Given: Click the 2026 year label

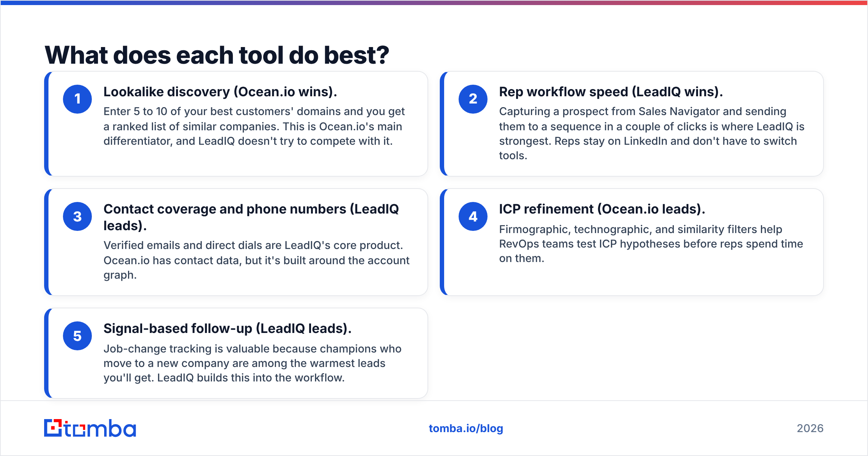Looking at the screenshot, I should tap(810, 428).
